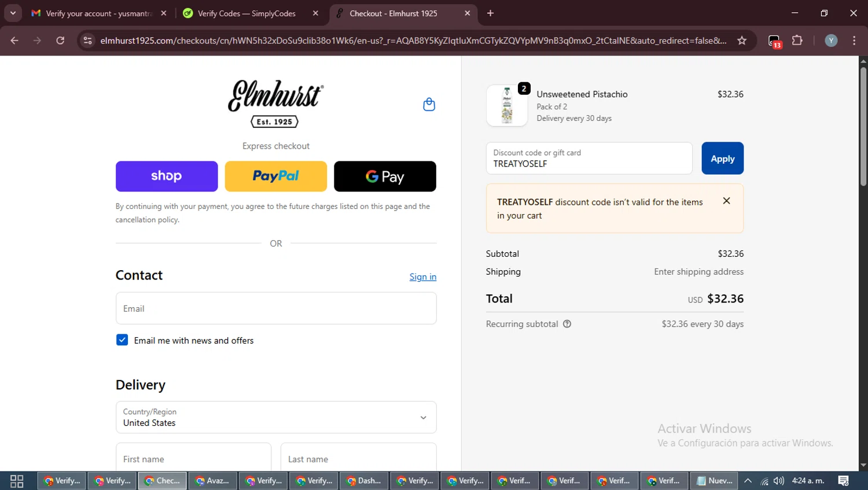
Task: Click '$32.36 every 30 days' value
Action: 703,324
